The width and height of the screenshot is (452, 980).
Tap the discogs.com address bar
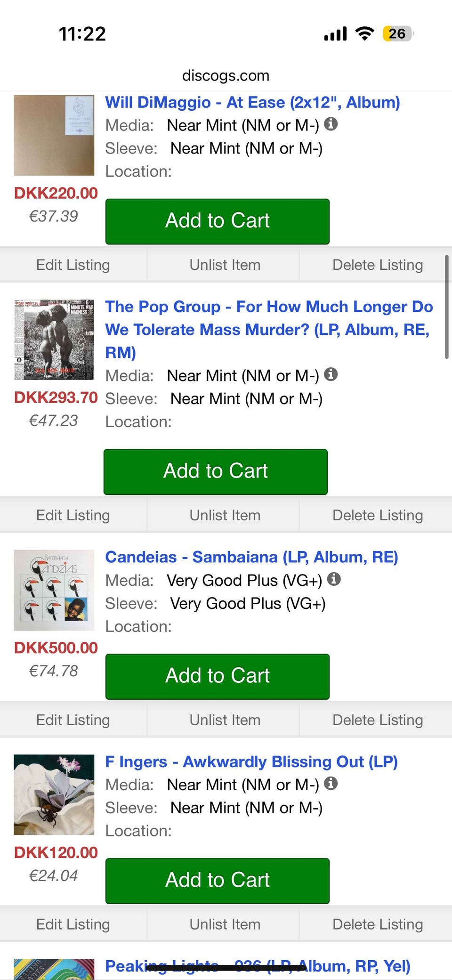pyautogui.click(x=226, y=75)
